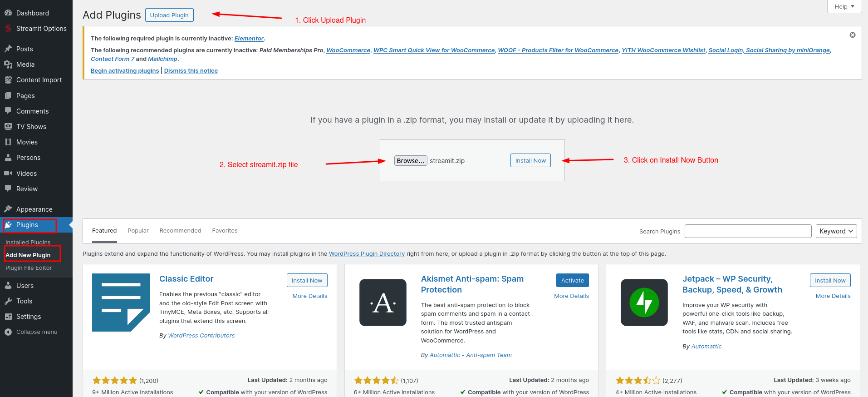
Task: Switch to the Favorites tab
Action: pos(225,231)
